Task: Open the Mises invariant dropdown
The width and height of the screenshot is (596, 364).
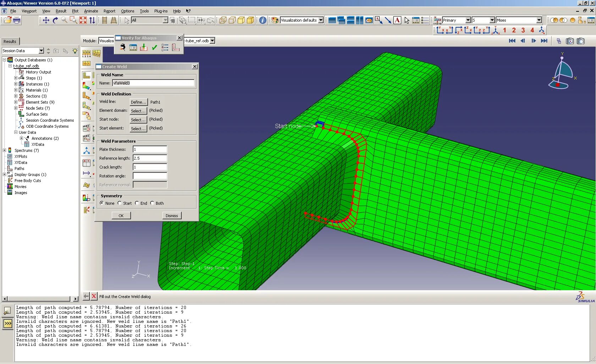Action: [x=539, y=20]
